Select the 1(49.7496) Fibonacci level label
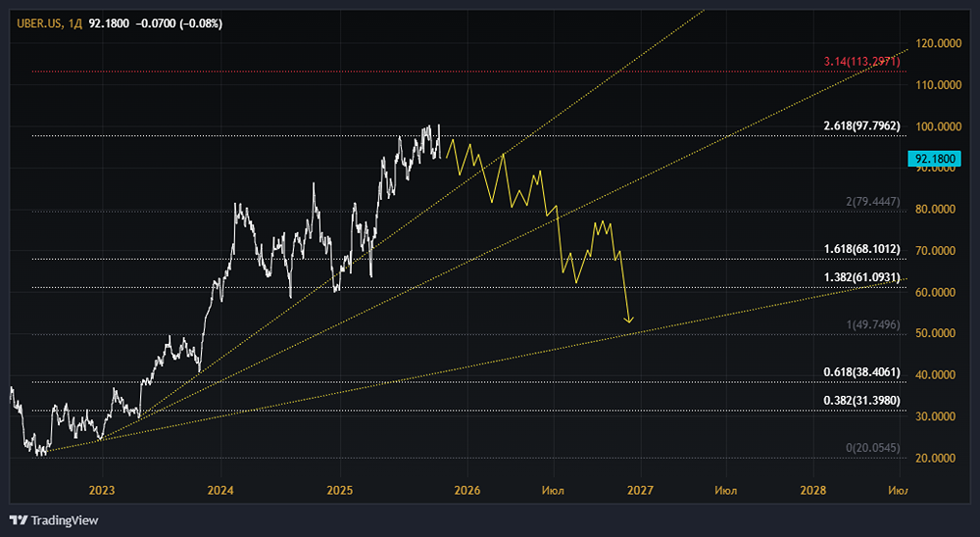 coord(873,324)
